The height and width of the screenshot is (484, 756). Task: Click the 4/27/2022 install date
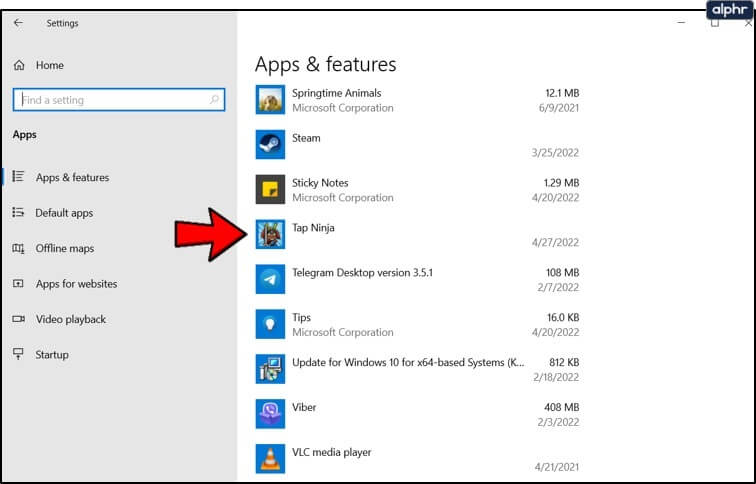pos(555,242)
